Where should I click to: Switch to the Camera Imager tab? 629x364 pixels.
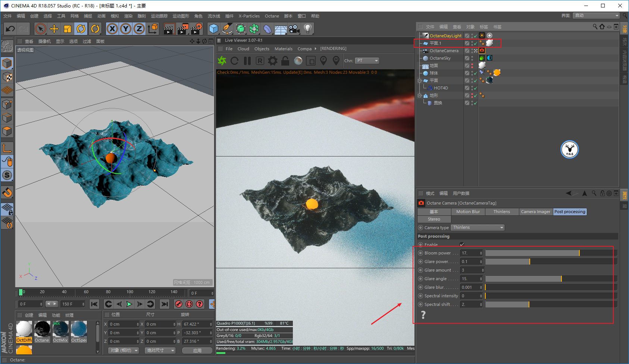535,212
